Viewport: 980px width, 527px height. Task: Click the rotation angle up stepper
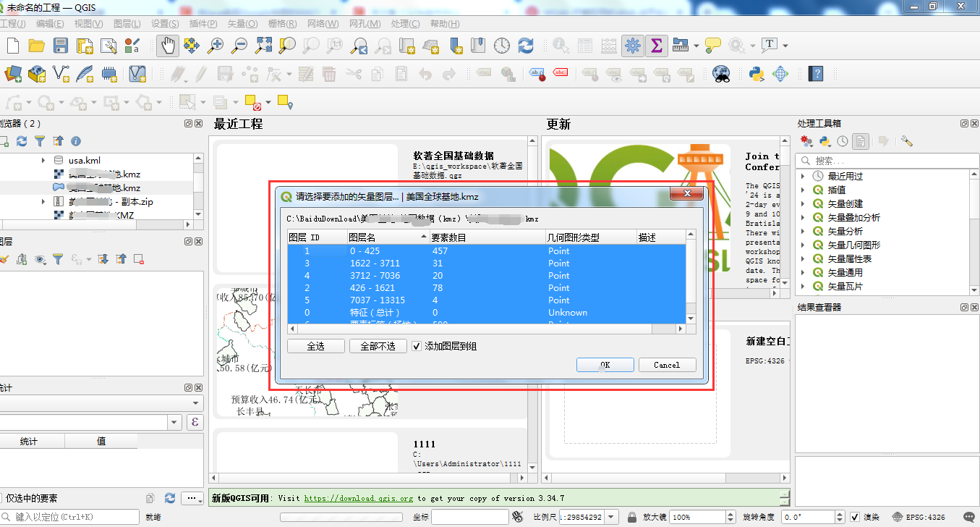click(838, 513)
